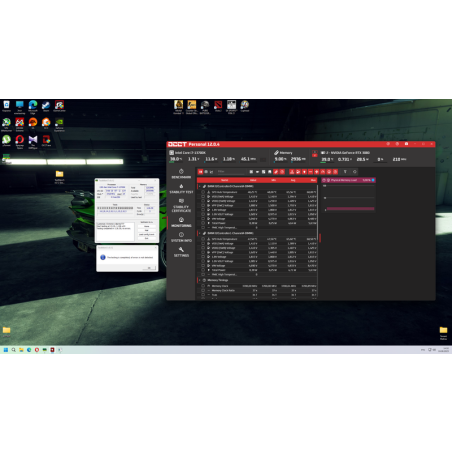The height and width of the screenshot is (452, 452).
Task: Click the cyan color dot on Physical Memory Load graph
Action: [x=373, y=180]
